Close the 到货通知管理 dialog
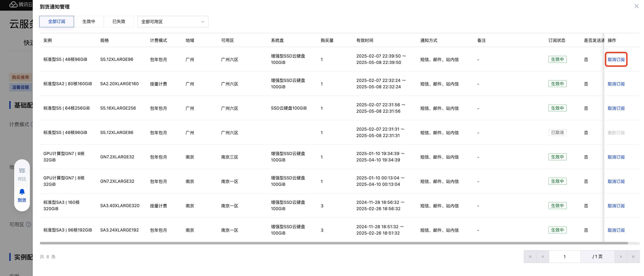The height and width of the screenshot is (276, 644). click(636, 6)
